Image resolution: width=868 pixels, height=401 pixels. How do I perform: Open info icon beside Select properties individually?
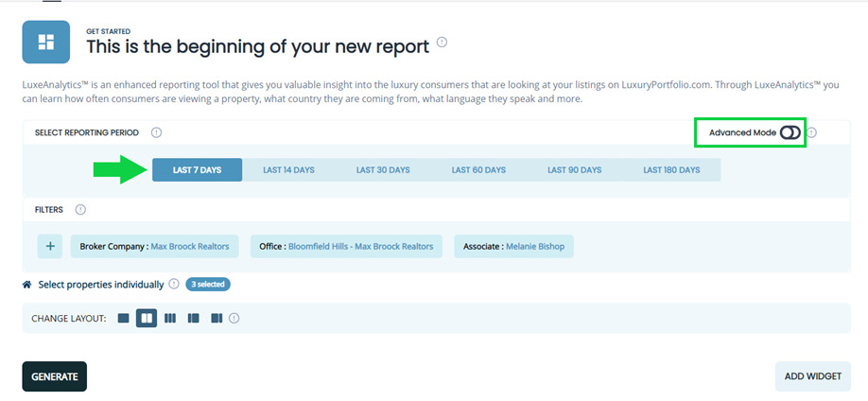pyautogui.click(x=174, y=284)
